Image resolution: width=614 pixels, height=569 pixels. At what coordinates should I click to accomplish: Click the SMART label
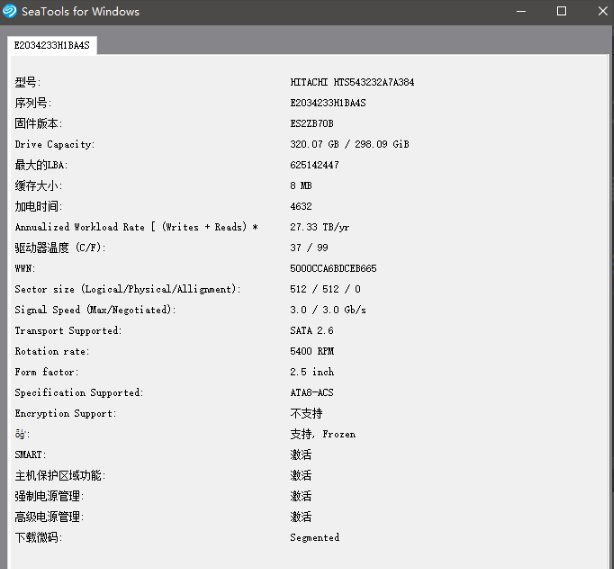click(x=30, y=455)
